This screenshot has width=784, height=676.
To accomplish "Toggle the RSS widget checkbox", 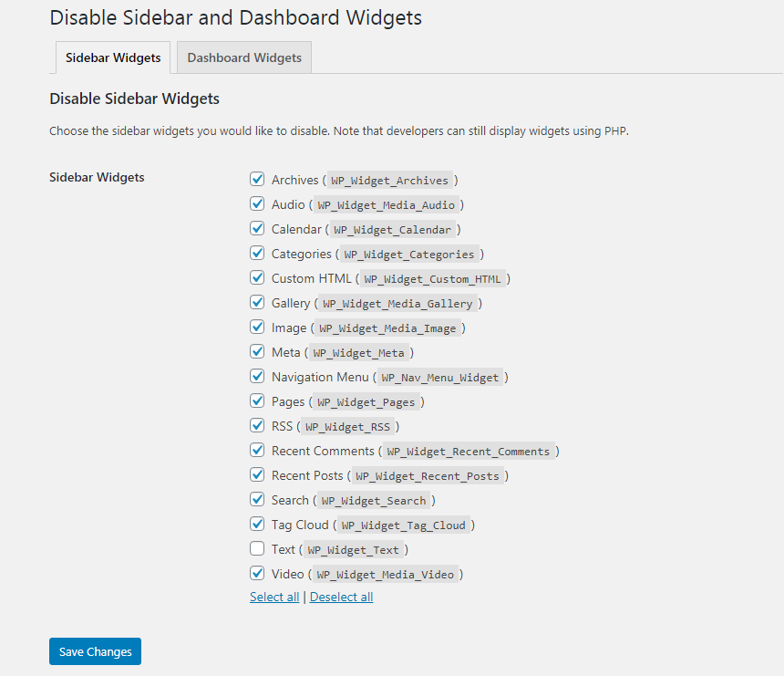I will click(x=257, y=426).
